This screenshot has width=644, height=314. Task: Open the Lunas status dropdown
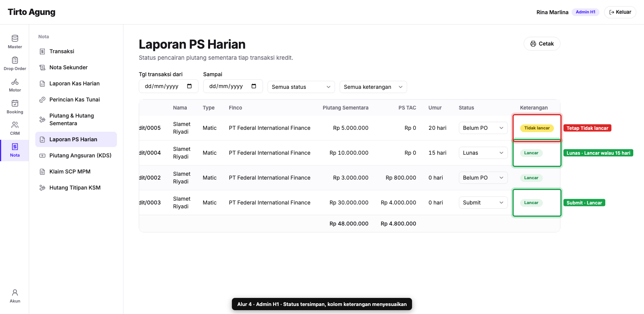483,153
